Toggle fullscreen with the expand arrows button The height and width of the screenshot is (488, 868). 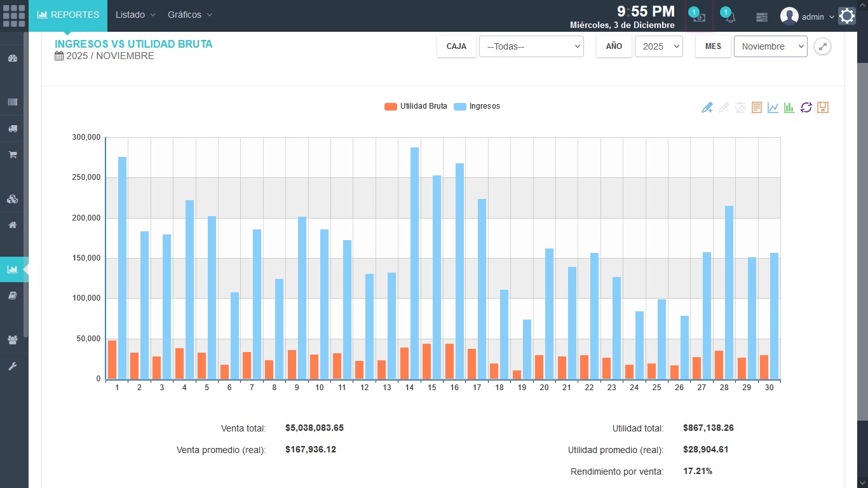[x=823, y=46]
